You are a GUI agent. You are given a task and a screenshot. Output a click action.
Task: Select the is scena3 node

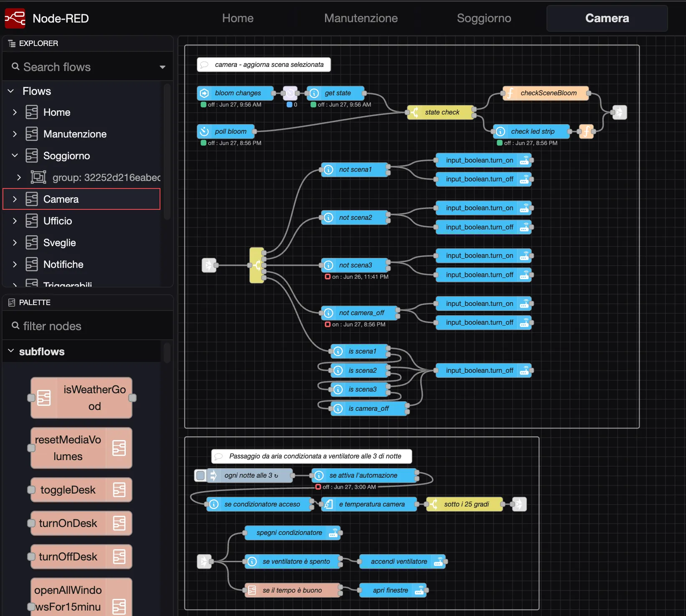click(x=359, y=389)
